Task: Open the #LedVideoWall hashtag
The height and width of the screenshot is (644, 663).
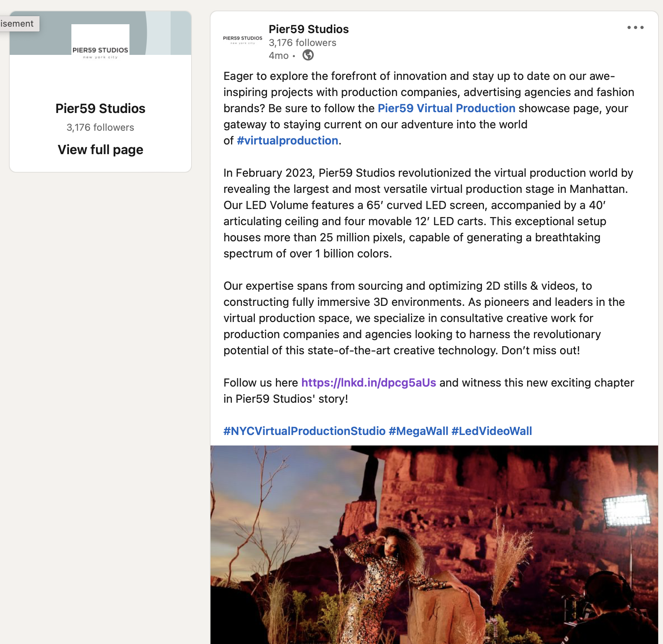Action: pos(492,431)
